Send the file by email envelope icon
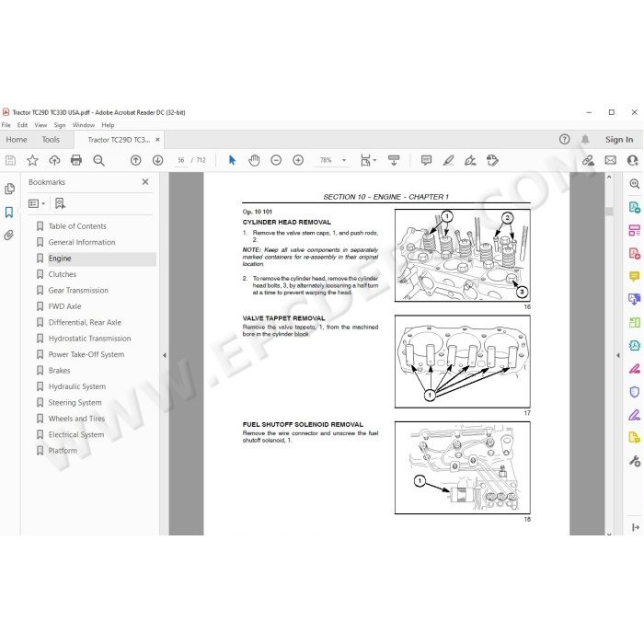The height and width of the screenshot is (644, 644). coord(610,160)
